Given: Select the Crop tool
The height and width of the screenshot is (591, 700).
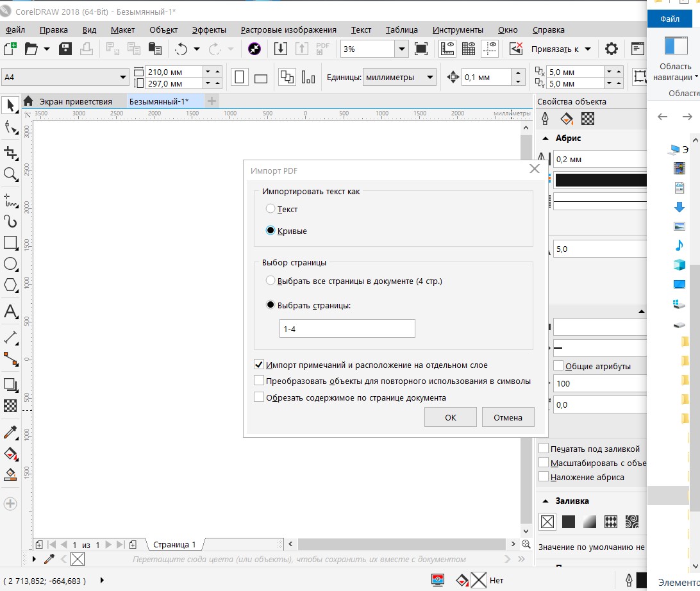Looking at the screenshot, I should pyautogui.click(x=10, y=153).
